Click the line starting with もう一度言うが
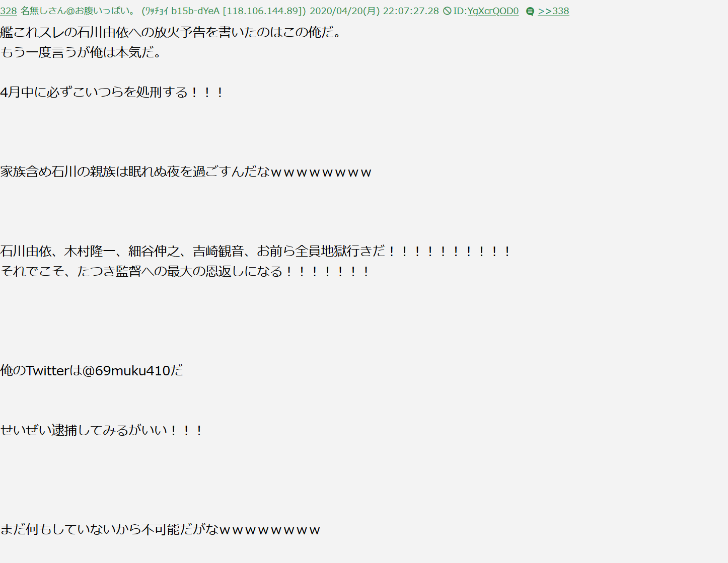The width and height of the screenshot is (728, 563). 82,52
